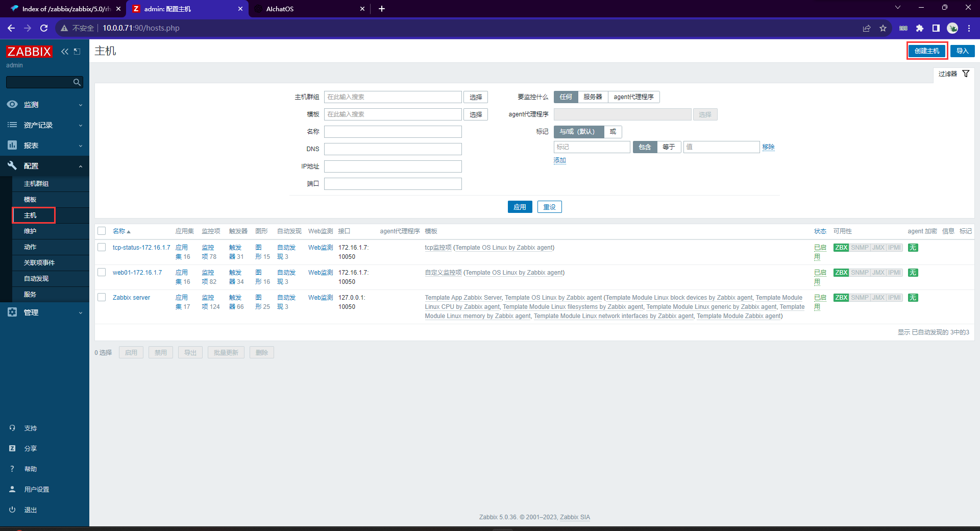
Task: Tick the checkbox for tcp-status-172.16.1.7
Action: [x=102, y=248]
